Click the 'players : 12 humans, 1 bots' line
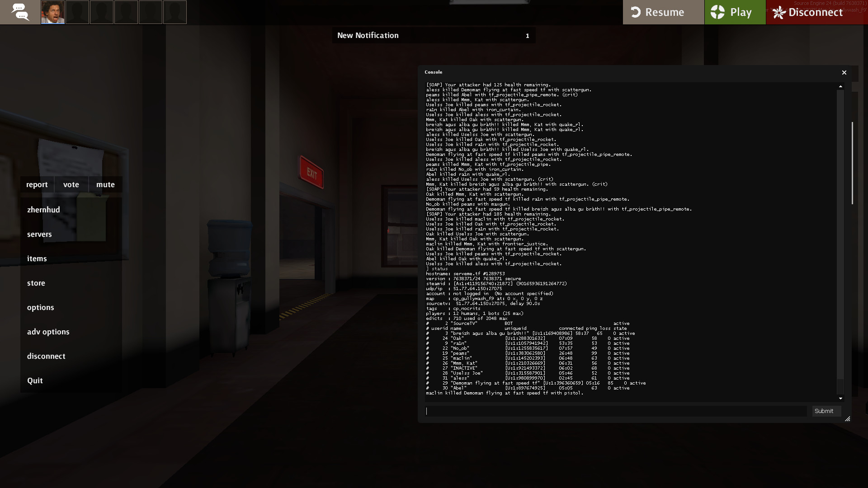868x488 pixels. pyautogui.click(x=475, y=314)
